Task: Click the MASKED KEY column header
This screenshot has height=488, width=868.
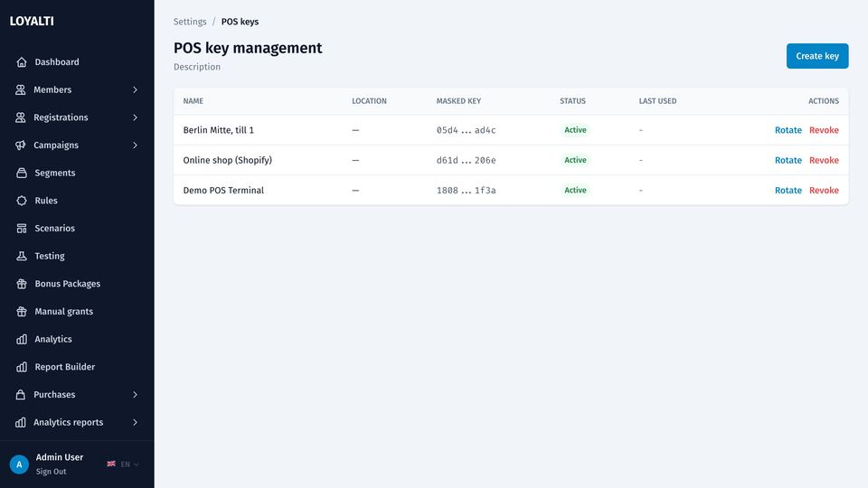Action: 458,100
